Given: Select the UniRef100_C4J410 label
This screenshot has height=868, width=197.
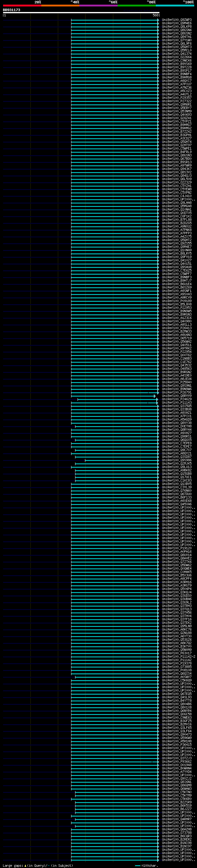Looking at the screenshot, I should point(177,196).
